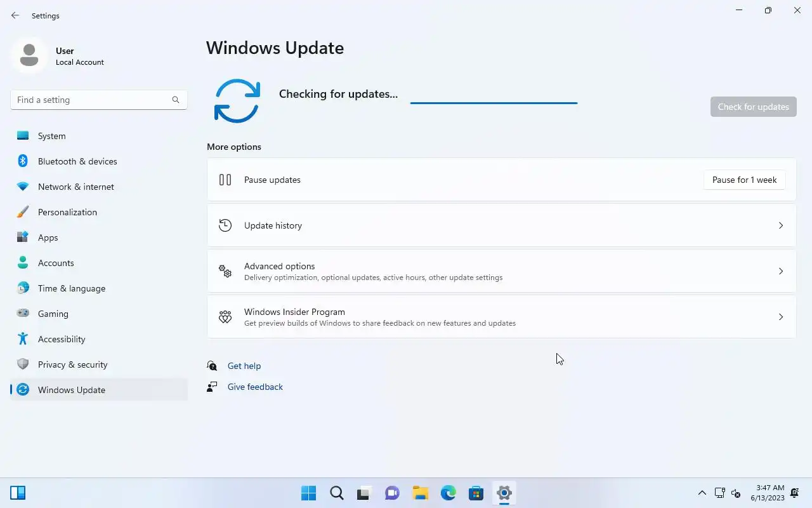The width and height of the screenshot is (812, 508).
Task: Open the Start menu on taskbar
Action: click(x=309, y=493)
